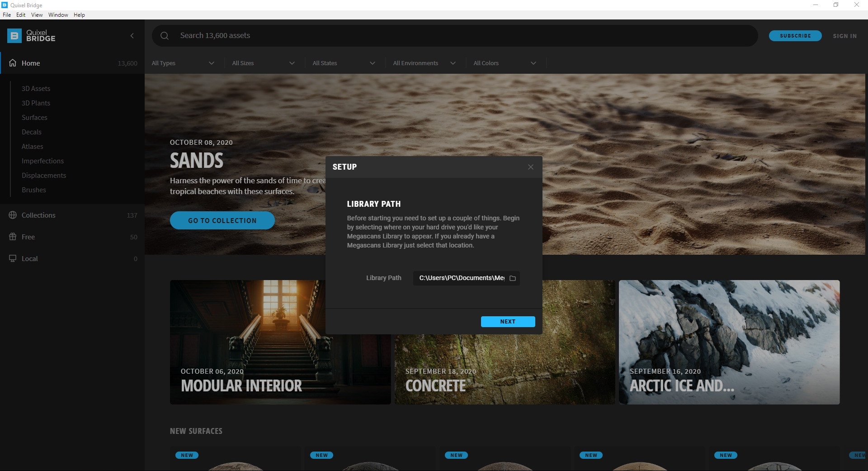
Task: Open the Window menu
Action: point(58,14)
